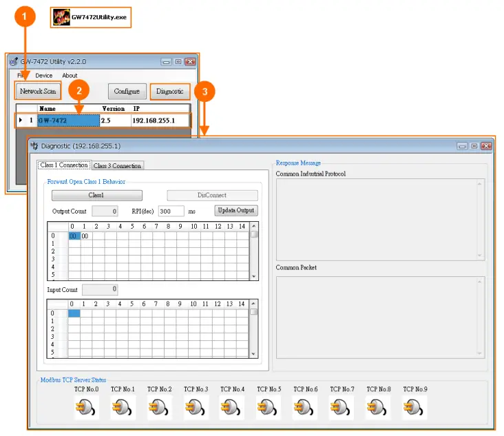Screen dimensions: 504x436
Task: Click the Input Count field
Action: pos(100,289)
